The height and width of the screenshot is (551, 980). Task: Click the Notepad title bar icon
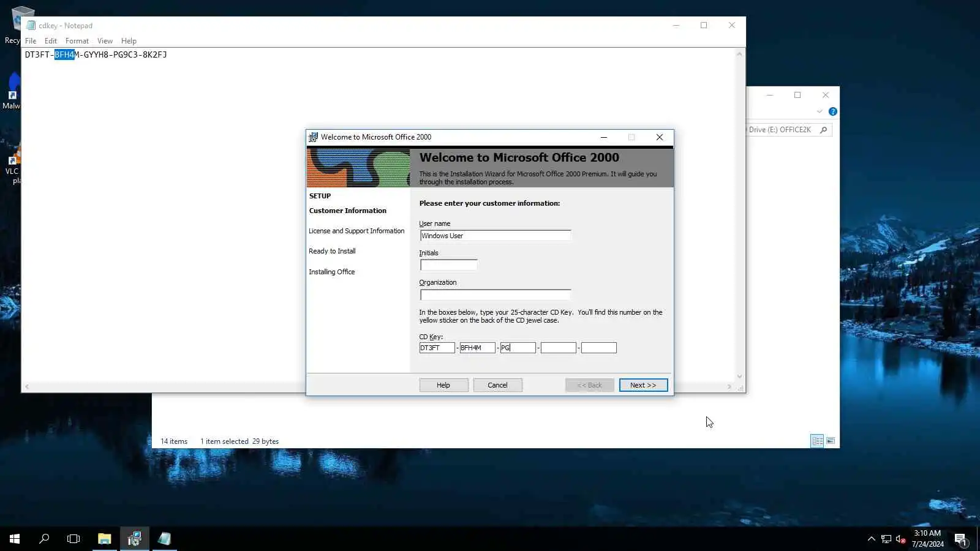(x=31, y=26)
